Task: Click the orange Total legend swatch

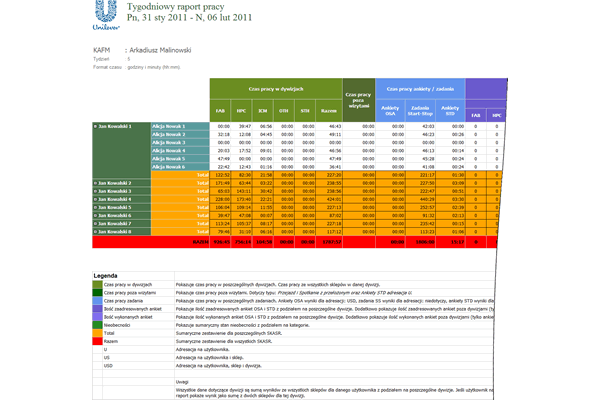Action: point(98,333)
